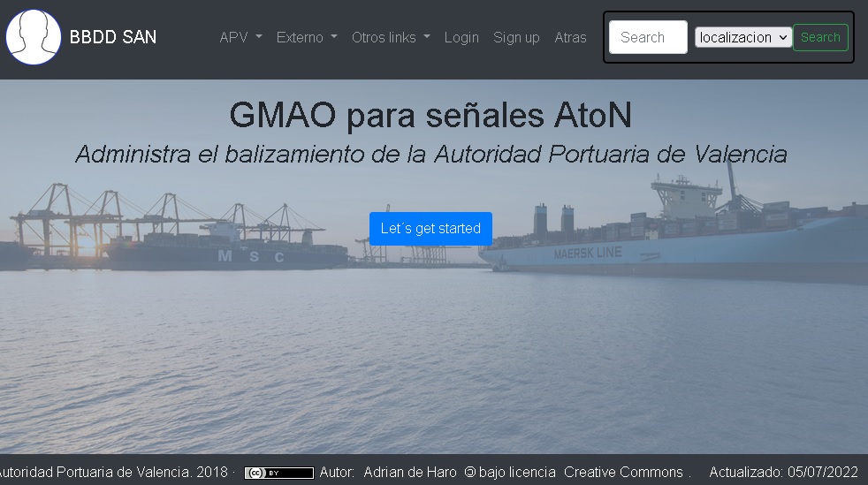This screenshot has height=485, width=868.
Task: Click the GMAO para señales AtoN heading
Action: [x=430, y=115]
